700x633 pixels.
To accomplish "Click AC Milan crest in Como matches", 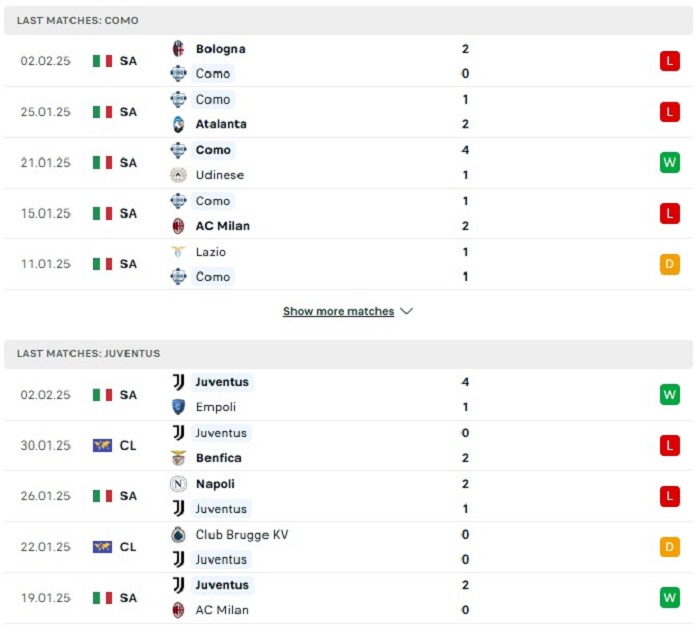I will pos(178,226).
